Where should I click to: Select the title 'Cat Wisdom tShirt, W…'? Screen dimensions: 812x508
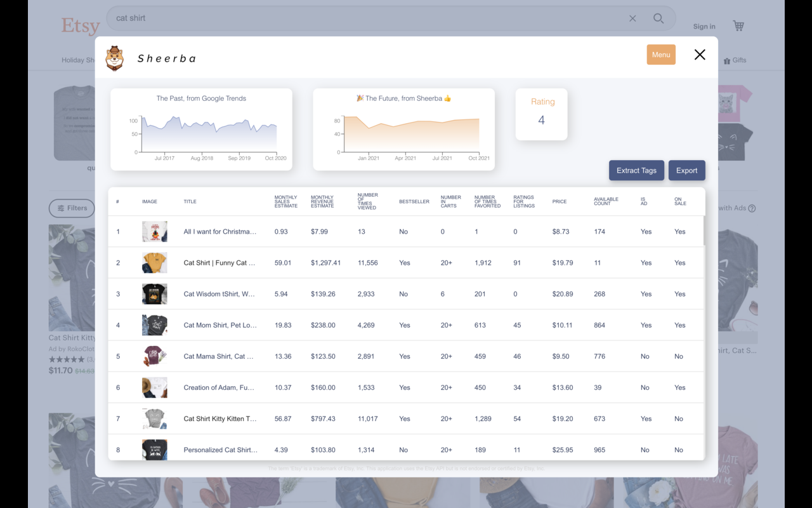pos(219,294)
